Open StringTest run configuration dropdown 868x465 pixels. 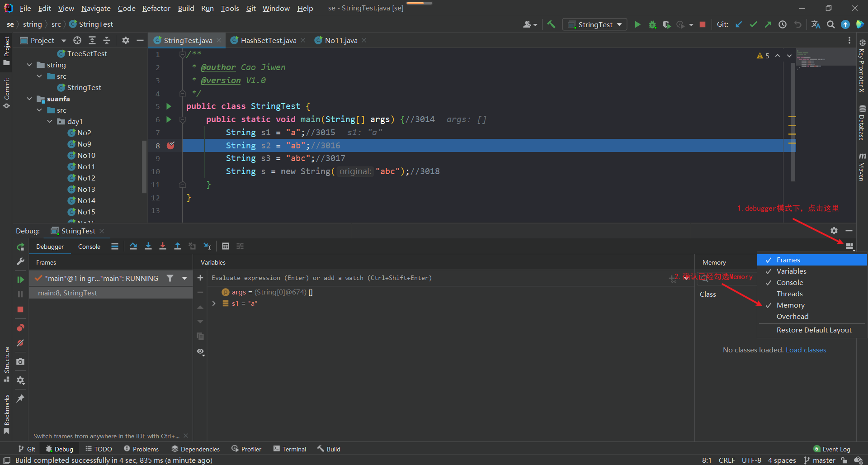pyautogui.click(x=594, y=24)
